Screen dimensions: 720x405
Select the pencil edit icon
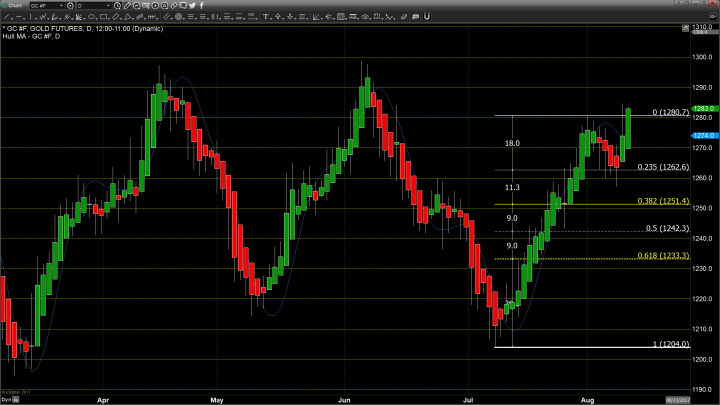click(129, 7)
